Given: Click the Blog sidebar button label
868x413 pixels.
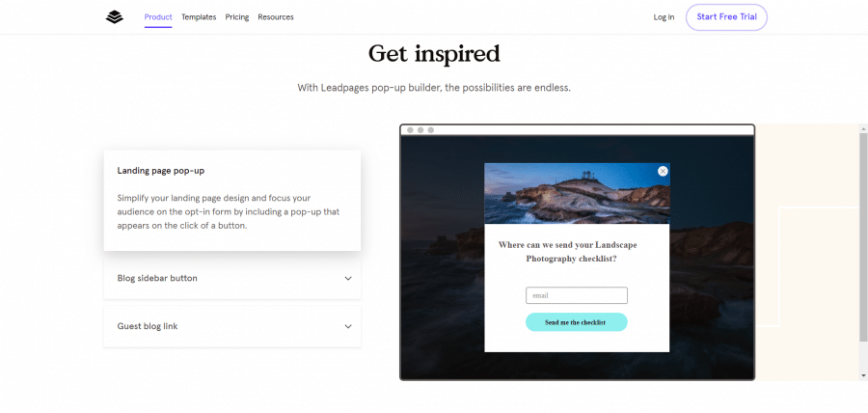Looking at the screenshot, I should 157,279.
